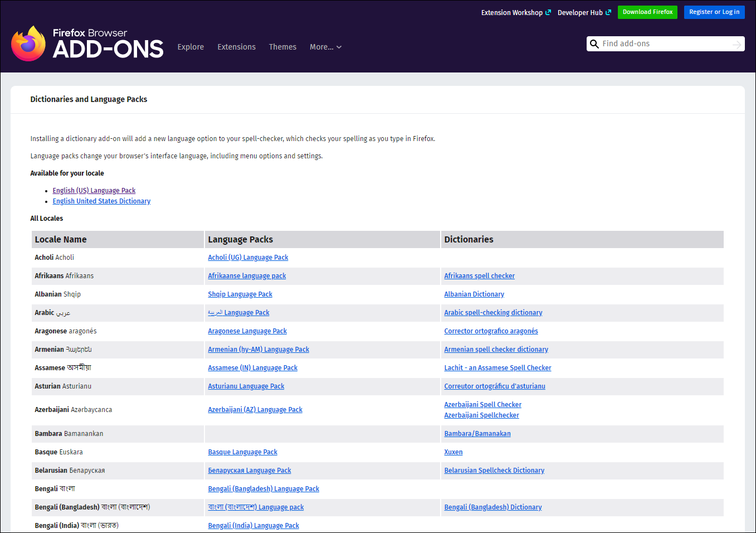This screenshot has width=756, height=533.
Task: Click the Download Firefox button
Action: click(647, 12)
